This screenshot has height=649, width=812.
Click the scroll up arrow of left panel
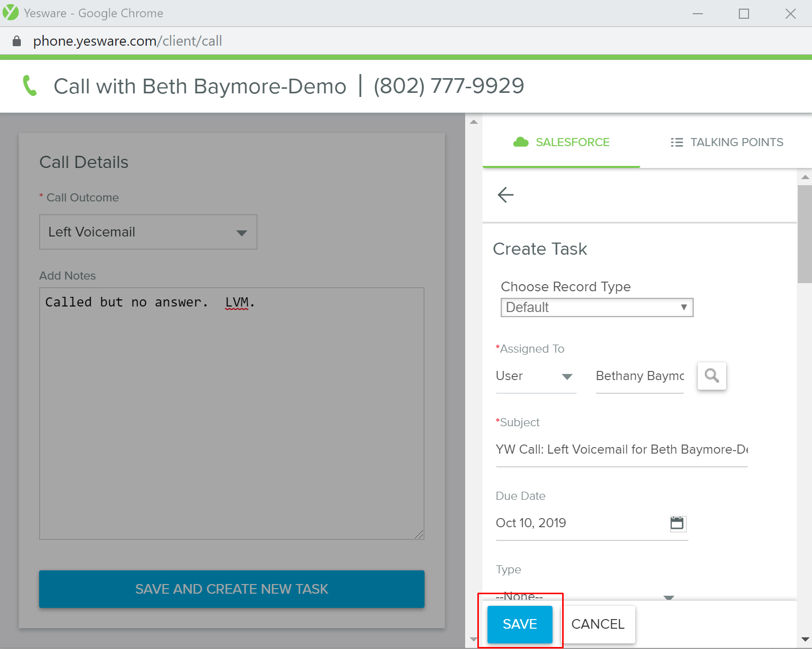[473, 122]
